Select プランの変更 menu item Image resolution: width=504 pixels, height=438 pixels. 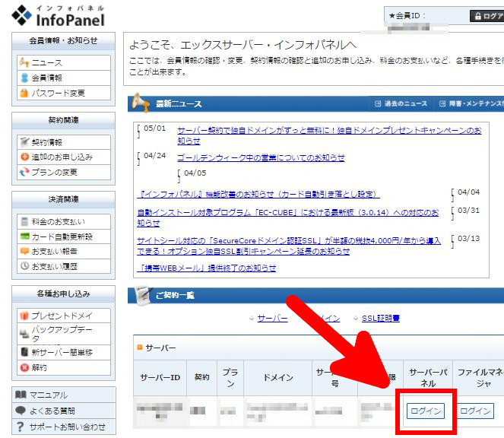pos(64,172)
